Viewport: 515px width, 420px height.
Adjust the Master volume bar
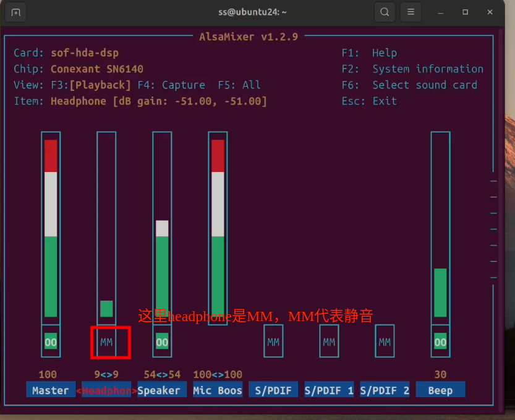pos(51,228)
